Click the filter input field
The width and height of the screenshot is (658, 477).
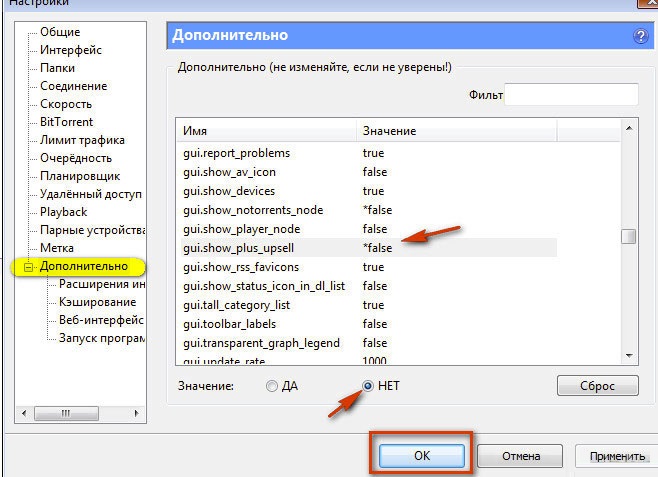[571, 95]
